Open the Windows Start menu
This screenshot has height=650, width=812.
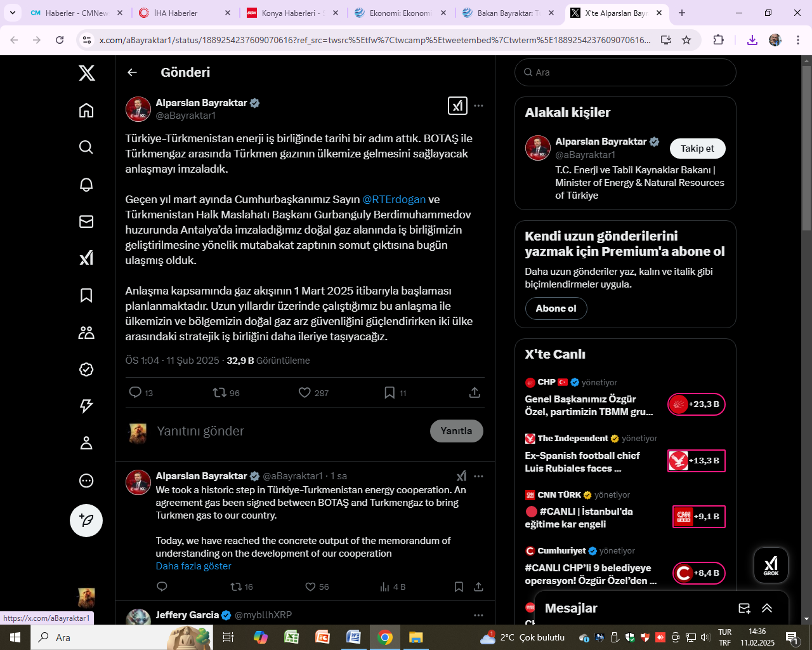click(15, 637)
